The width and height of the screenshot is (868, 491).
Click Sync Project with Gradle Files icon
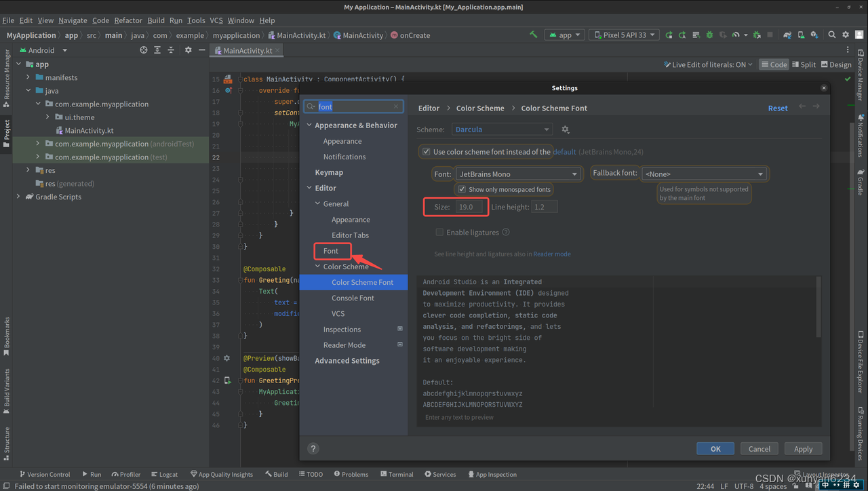[x=787, y=35]
